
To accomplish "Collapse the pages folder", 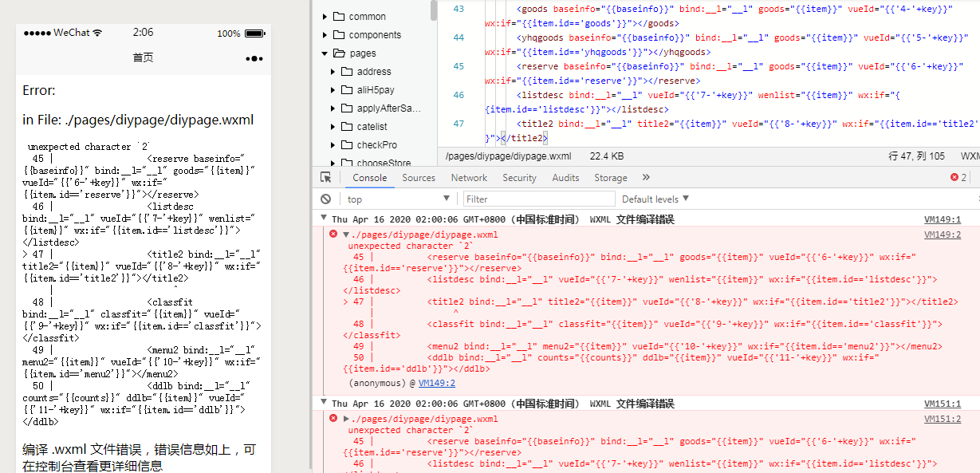I will point(325,53).
